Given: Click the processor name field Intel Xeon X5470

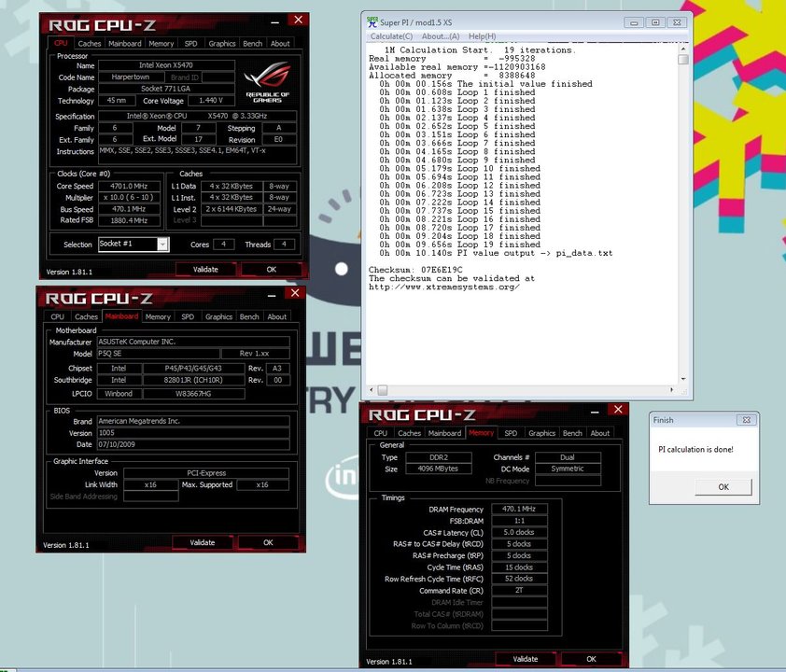Looking at the screenshot, I should click(x=166, y=65).
